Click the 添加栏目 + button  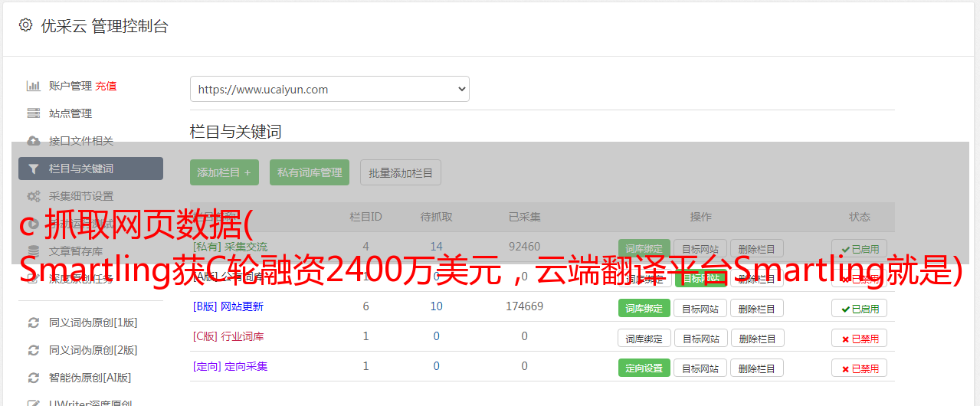[225, 172]
